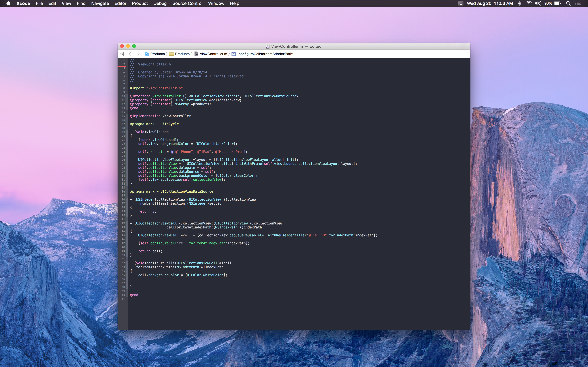Click the Products project icon in jump bar
Viewport: 588px width, 367px height.
[x=147, y=54]
